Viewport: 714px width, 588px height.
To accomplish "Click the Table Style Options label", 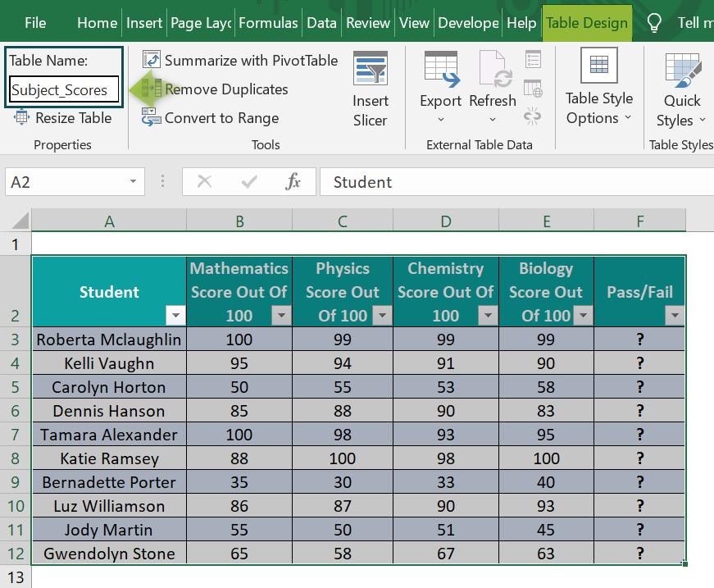I will (x=598, y=108).
